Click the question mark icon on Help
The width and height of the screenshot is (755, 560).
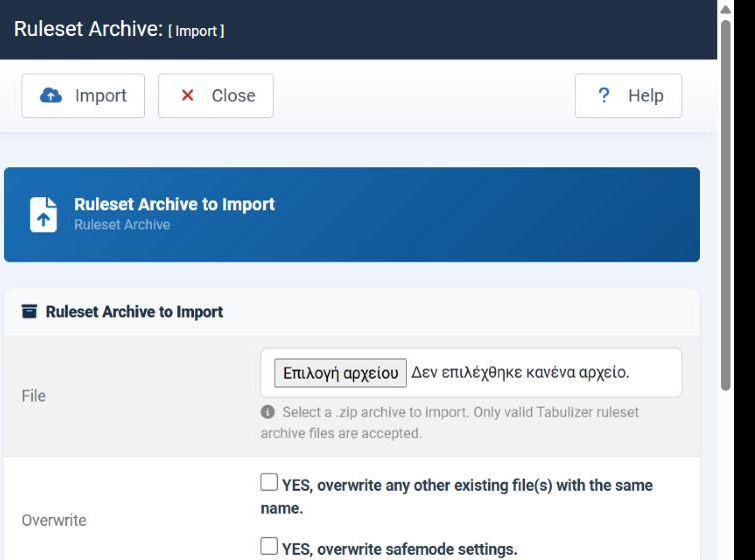point(603,95)
